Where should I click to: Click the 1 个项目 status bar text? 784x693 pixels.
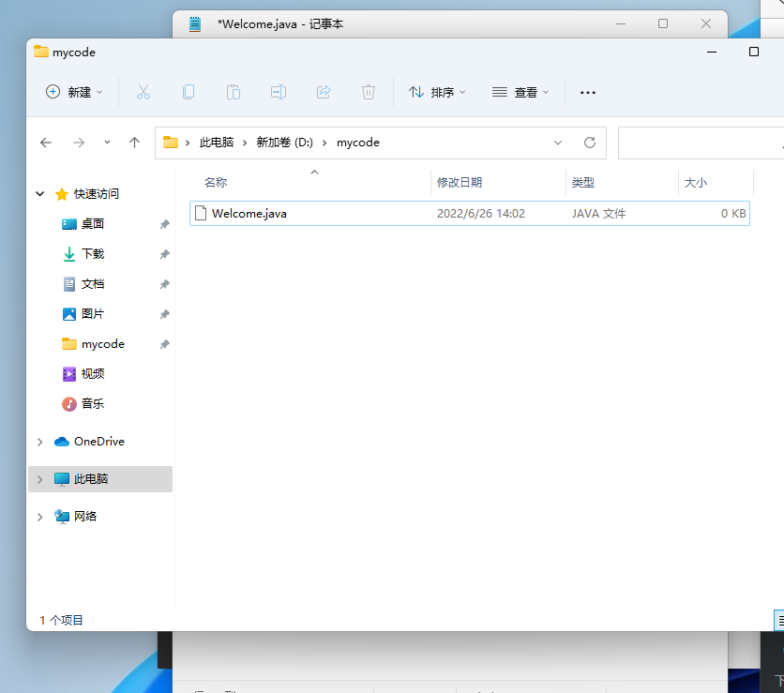[62, 621]
